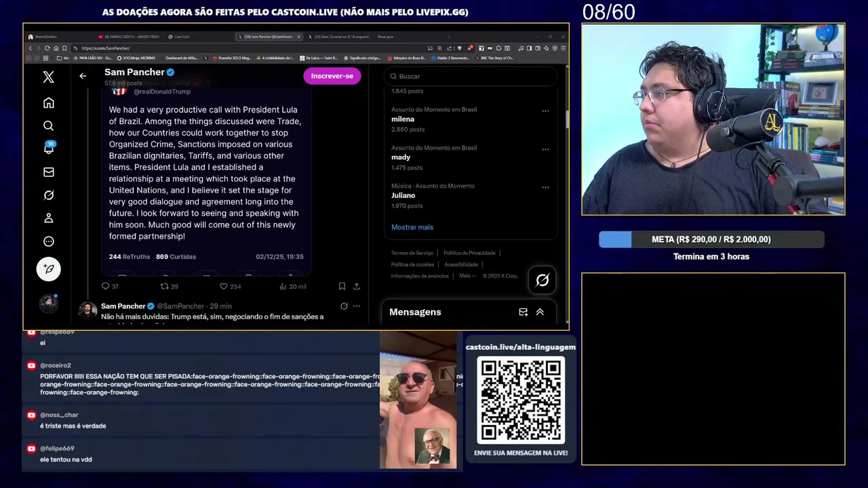Viewport: 868px width, 488px height.
Task: Open Messages envelope in sidebar
Action: click(x=48, y=172)
